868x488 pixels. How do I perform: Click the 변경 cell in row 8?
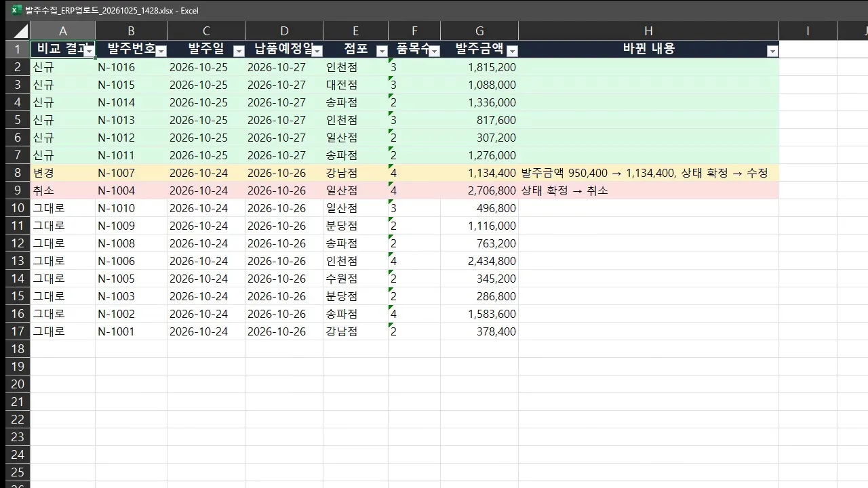(63, 173)
